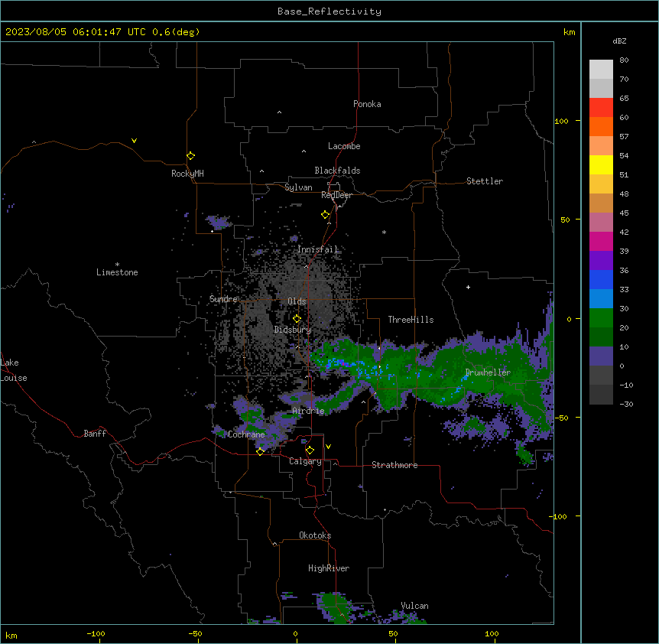This screenshot has height=644, width=659.
Task: Click the RockyMH label
Action: pos(187,174)
